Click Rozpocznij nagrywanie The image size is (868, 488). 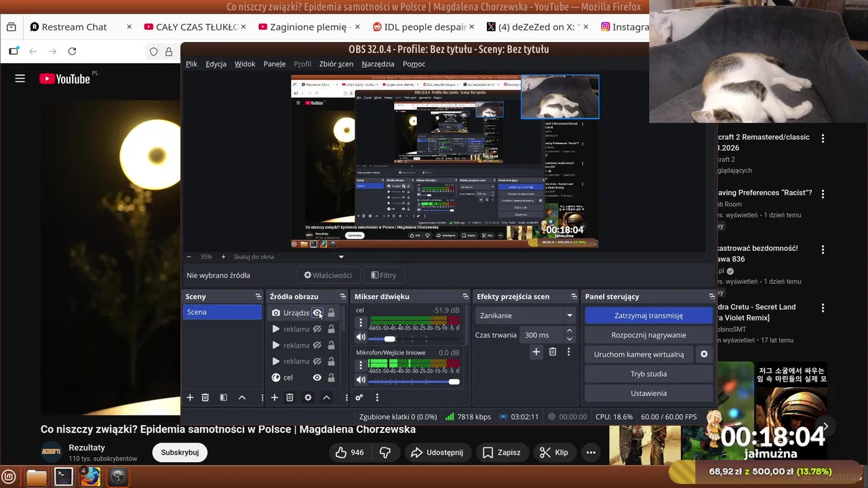(648, 335)
